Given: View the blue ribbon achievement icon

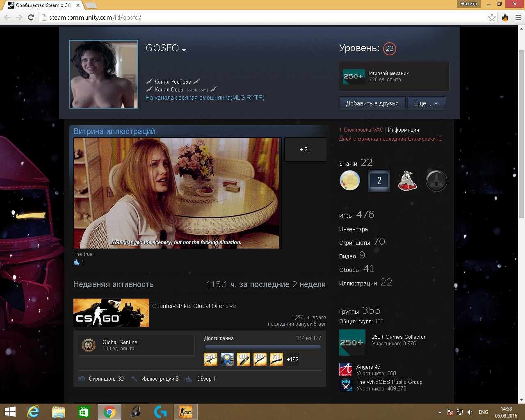Looking at the screenshot, I should (x=227, y=359).
